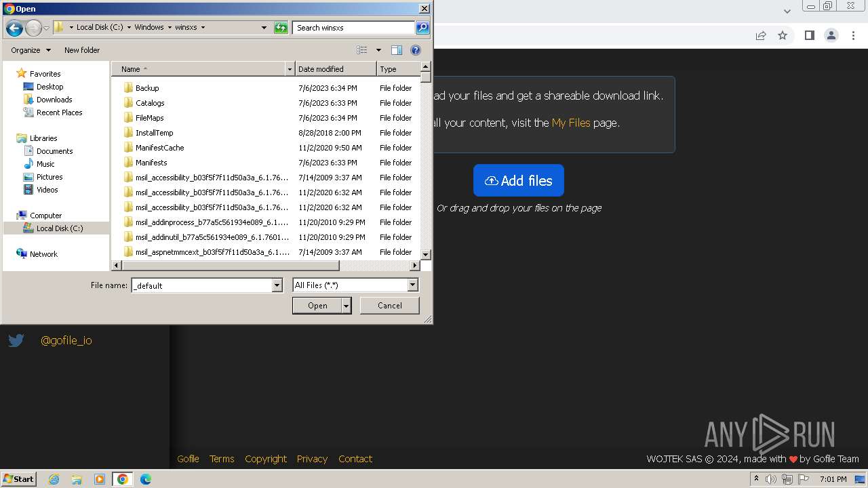Open recent pages dropdown arrow
Image resolution: width=868 pixels, height=488 pixels.
pos(46,28)
